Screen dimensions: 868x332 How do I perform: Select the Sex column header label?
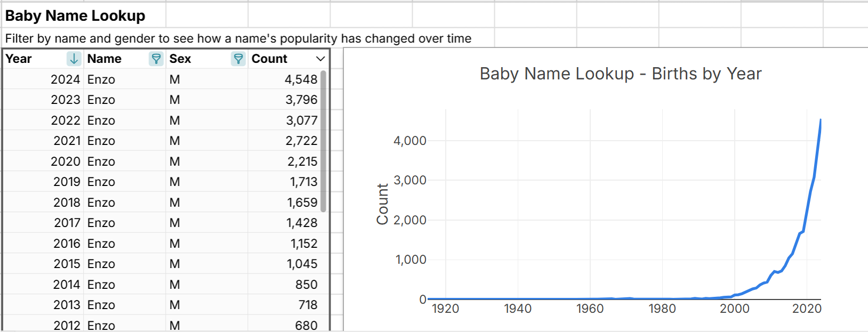coord(180,59)
